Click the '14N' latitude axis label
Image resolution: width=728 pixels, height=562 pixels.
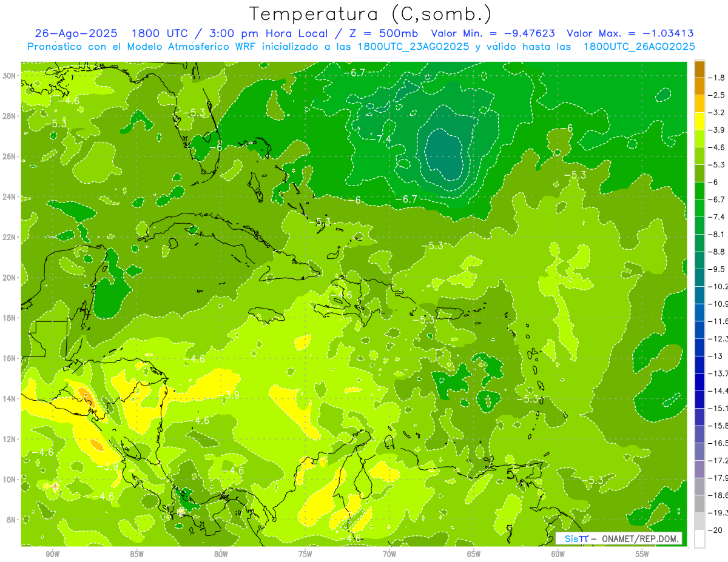tap(10, 398)
